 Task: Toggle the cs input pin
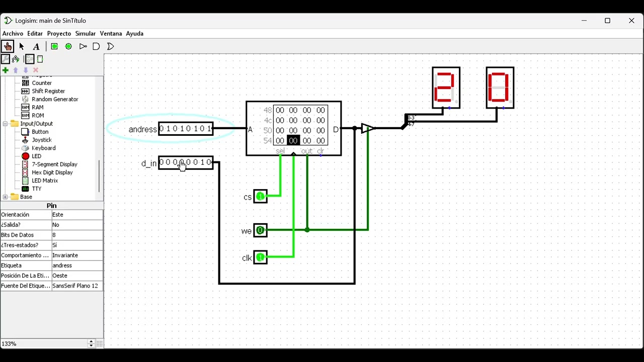(260, 196)
